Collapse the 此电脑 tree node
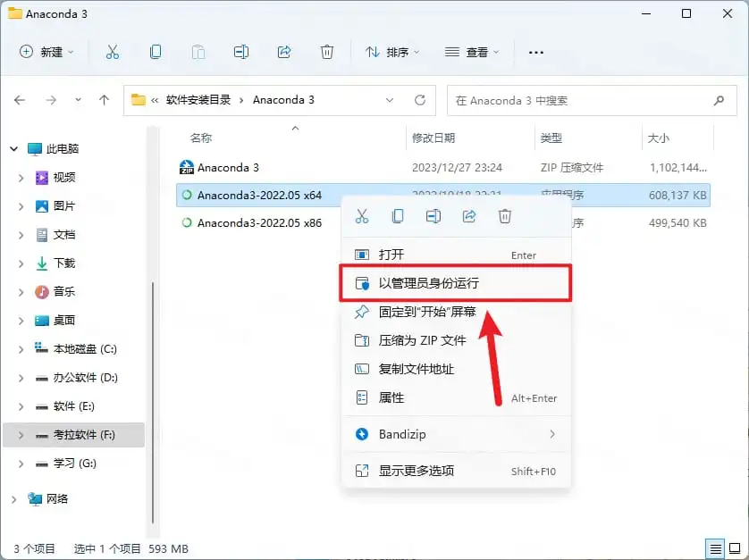The width and height of the screenshot is (749, 560). tap(13, 149)
